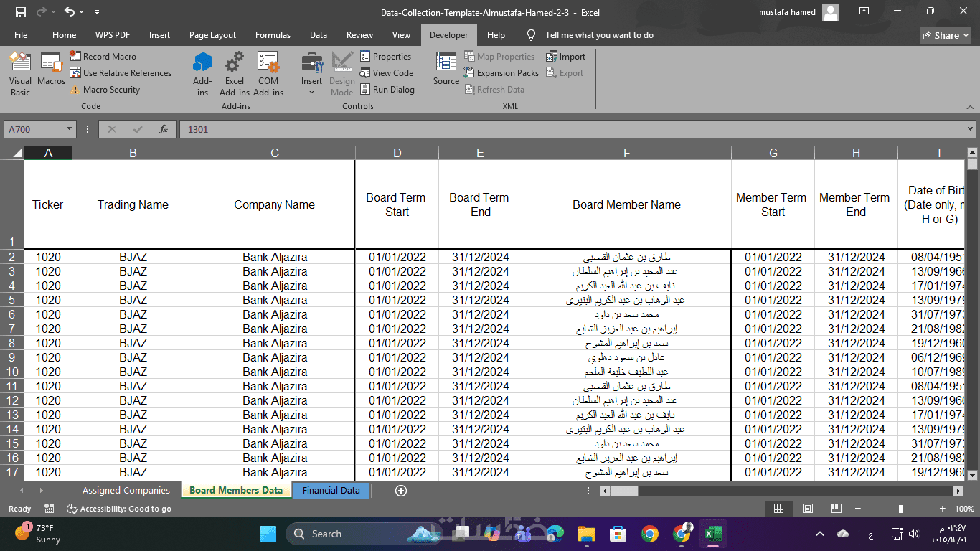
Task: Click the Insert Function fx button
Action: [164, 129]
